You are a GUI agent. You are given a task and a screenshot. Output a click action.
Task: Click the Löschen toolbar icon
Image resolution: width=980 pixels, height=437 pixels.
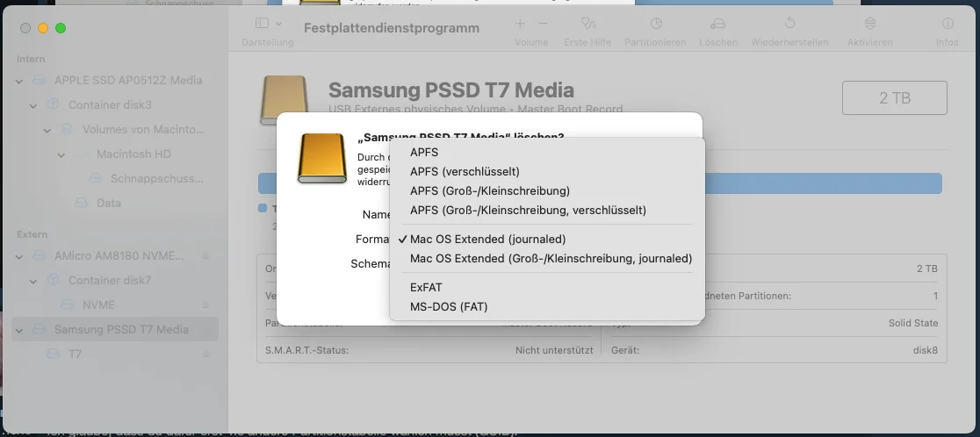[717, 23]
